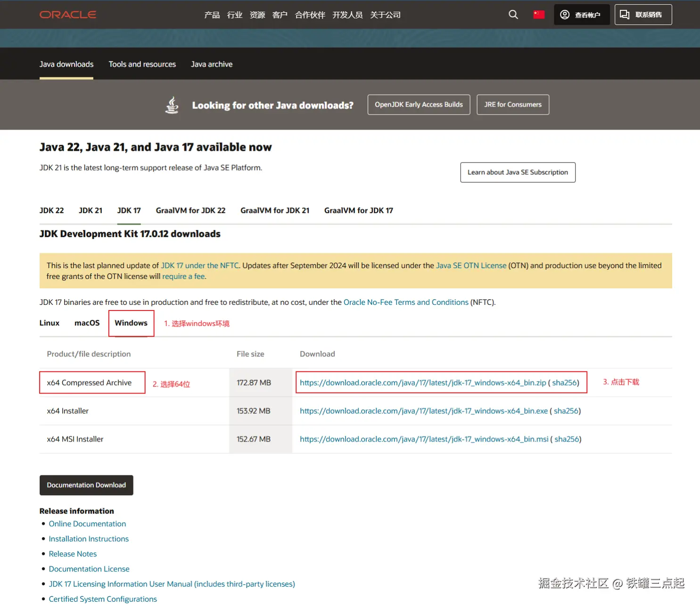
Task: Click the Java coffee cup icon
Action: pyautogui.click(x=172, y=105)
